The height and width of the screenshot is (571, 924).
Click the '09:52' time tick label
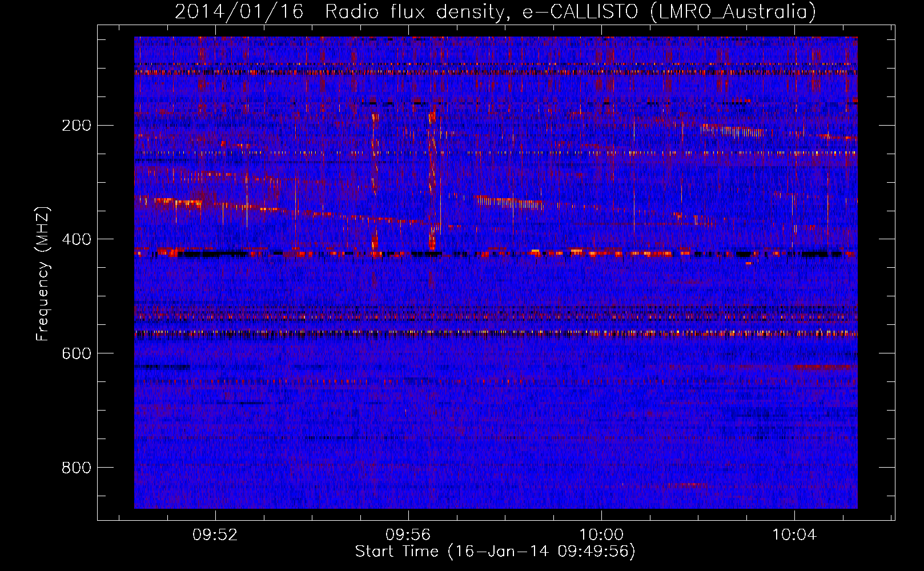pos(215,535)
